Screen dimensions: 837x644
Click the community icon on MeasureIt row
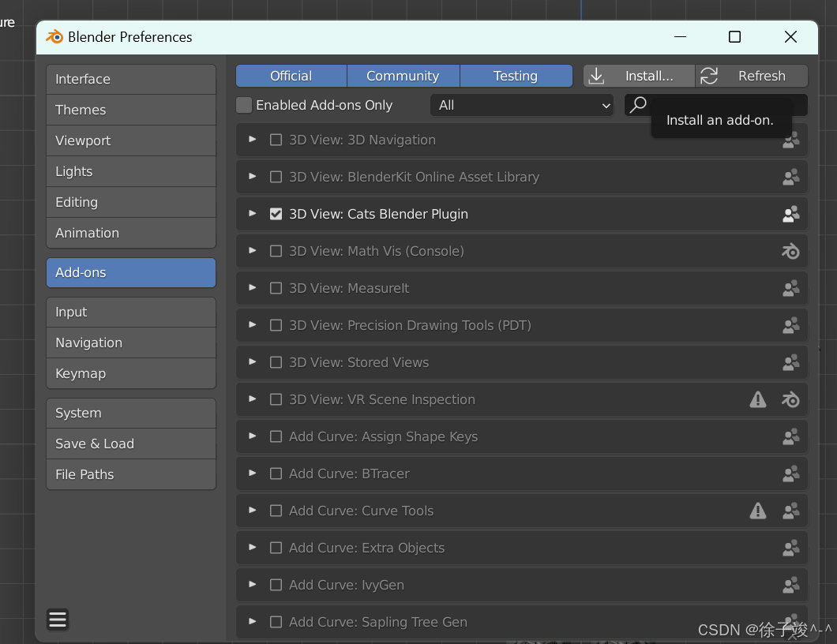pos(790,288)
